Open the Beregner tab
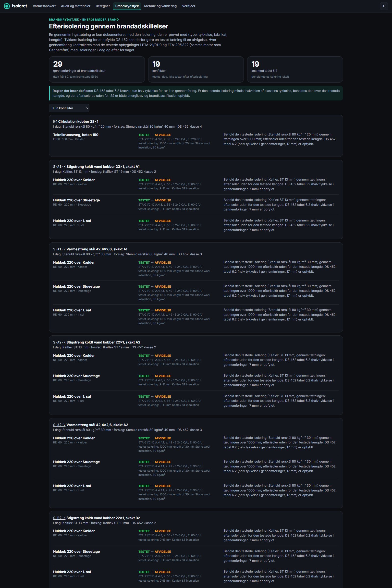The height and width of the screenshot is (588, 392). point(103,6)
